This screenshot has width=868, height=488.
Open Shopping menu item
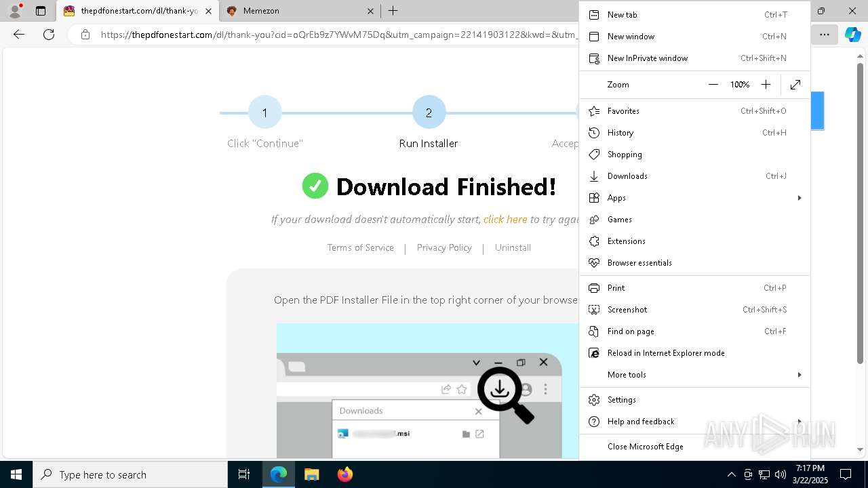(694, 154)
